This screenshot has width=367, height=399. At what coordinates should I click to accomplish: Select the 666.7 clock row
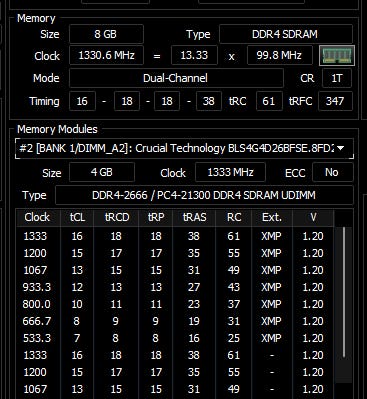coord(175,321)
